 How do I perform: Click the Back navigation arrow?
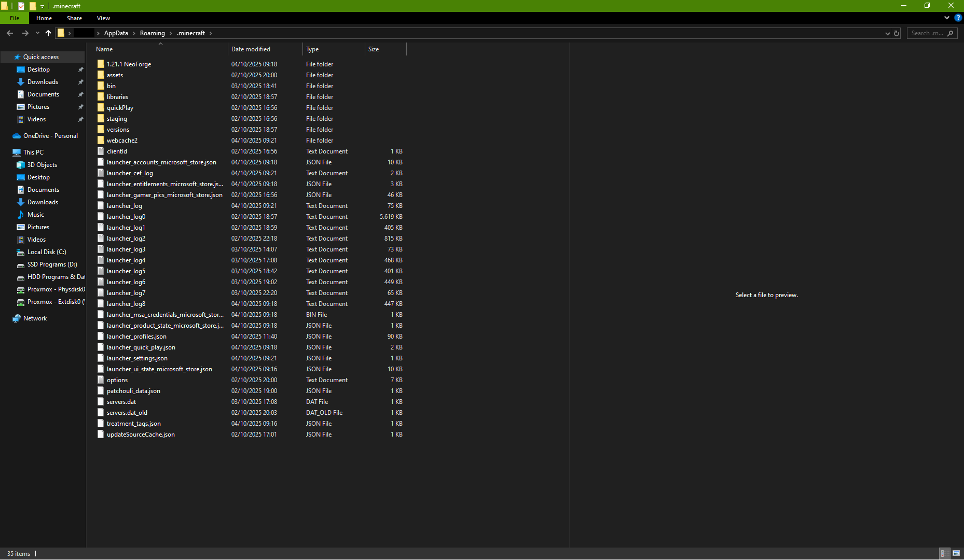tap(10, 33)
